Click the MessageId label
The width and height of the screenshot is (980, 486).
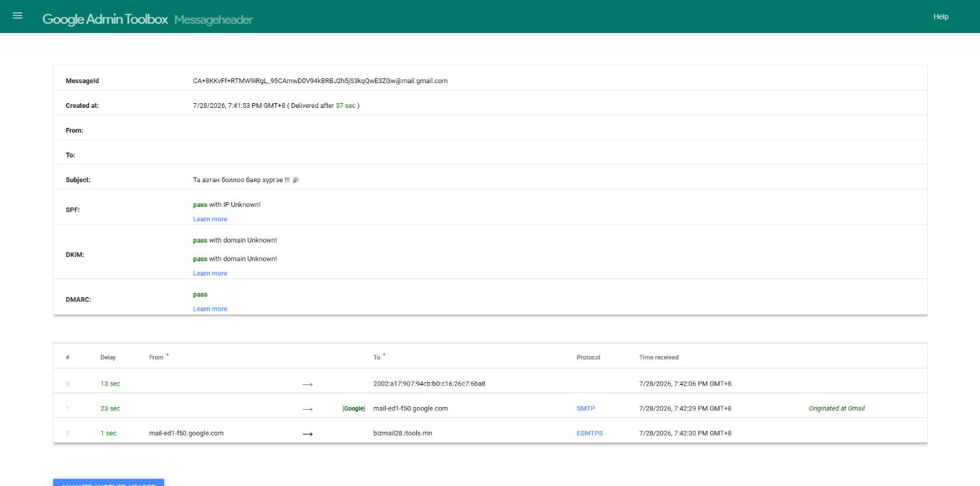[82, 81]
